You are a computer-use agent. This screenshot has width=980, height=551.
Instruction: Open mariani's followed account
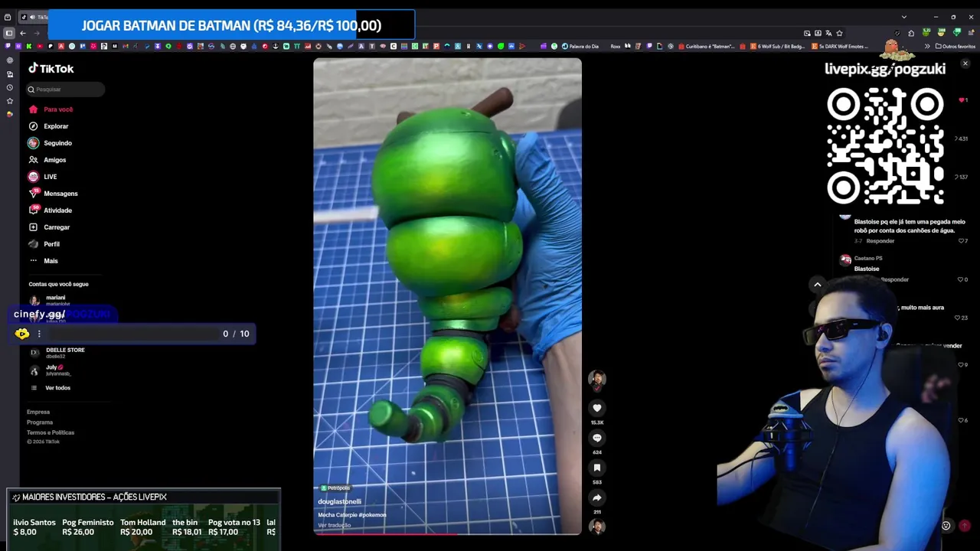coord(50,300)
